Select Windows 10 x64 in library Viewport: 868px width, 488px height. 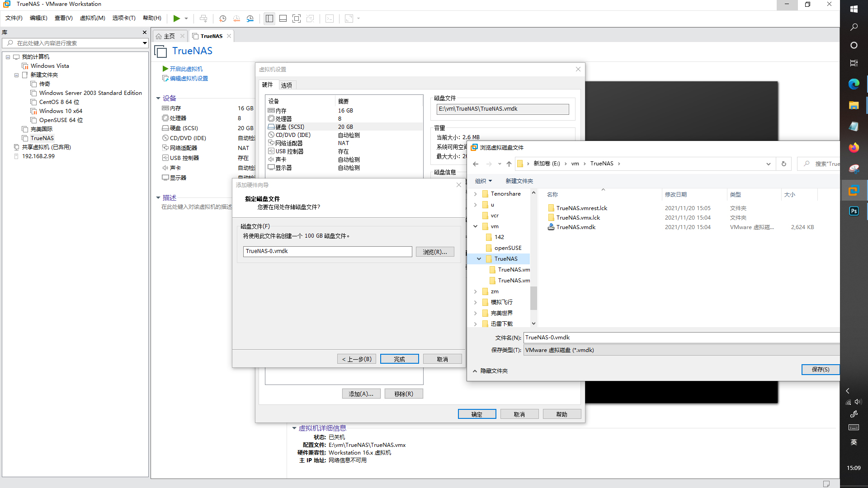(x=61, y=111)
